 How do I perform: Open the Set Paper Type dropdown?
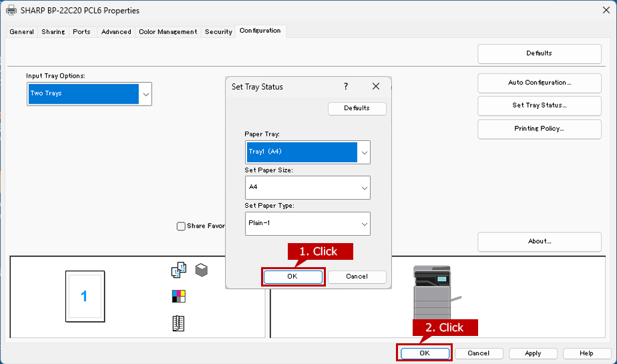pyautogui.click(x=307, y=224)
